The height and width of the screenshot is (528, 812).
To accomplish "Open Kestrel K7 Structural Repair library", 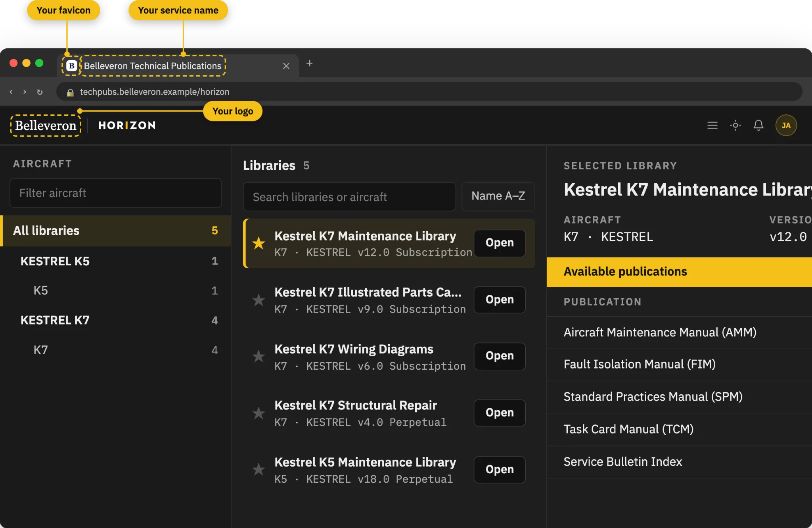I will pos(500,413).
